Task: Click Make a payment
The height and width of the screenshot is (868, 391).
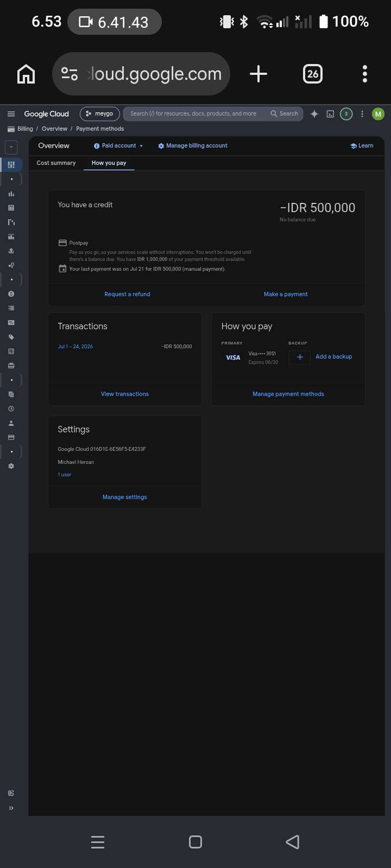Action: point(286,294)
